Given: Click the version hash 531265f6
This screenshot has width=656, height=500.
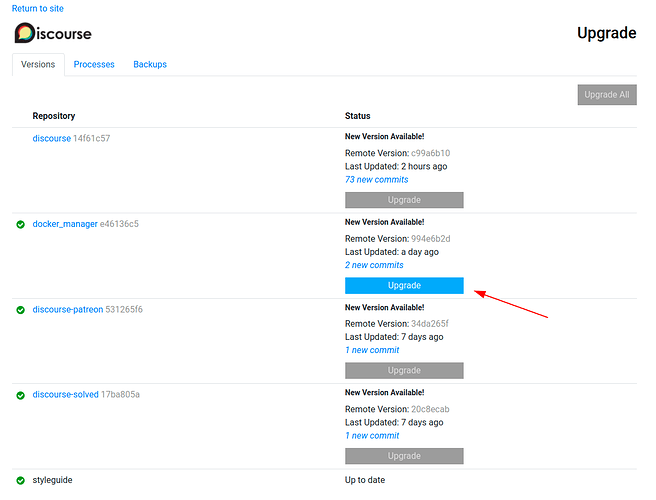Looking at the screenshot, I should point(124,309).
